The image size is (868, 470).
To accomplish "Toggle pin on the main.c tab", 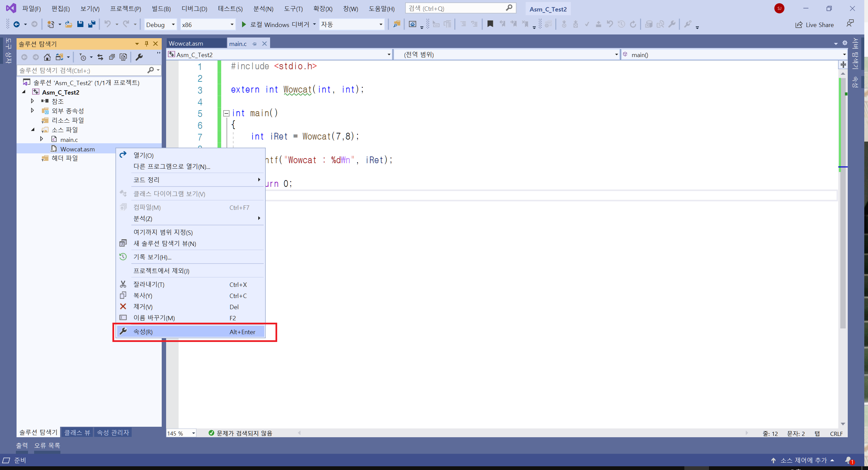I will (255, 44).
